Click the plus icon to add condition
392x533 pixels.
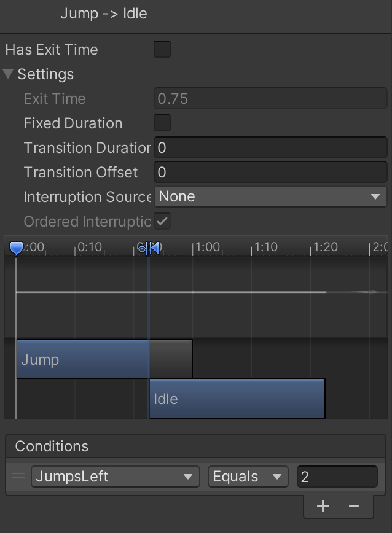[x=323, y=506]
